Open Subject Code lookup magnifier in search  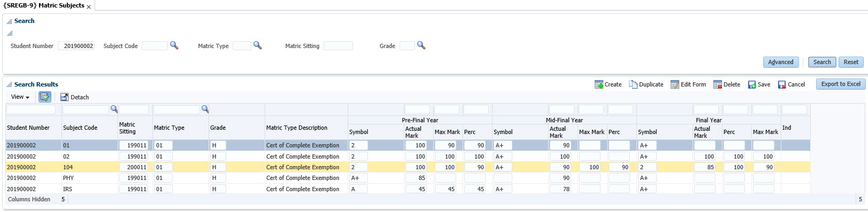(174, 45)
